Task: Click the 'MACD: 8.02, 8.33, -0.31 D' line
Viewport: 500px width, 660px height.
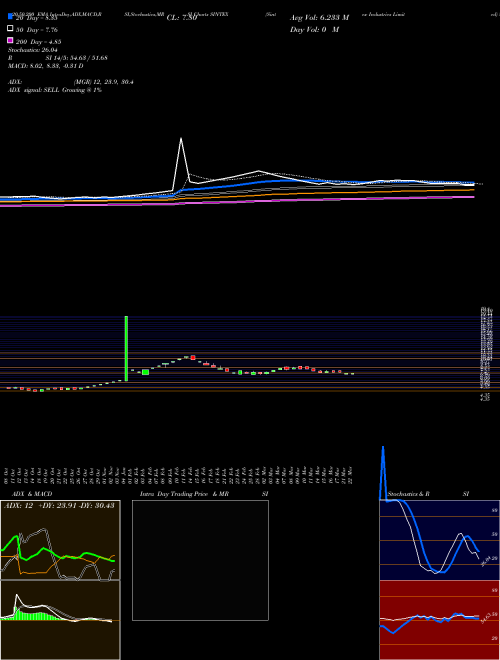Action: click(x=45, y=66)
